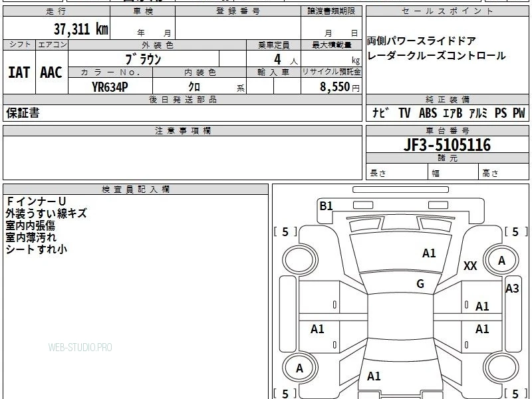
Task: Click the mileage value 37,311 km
Action: (x=80, y=29)
